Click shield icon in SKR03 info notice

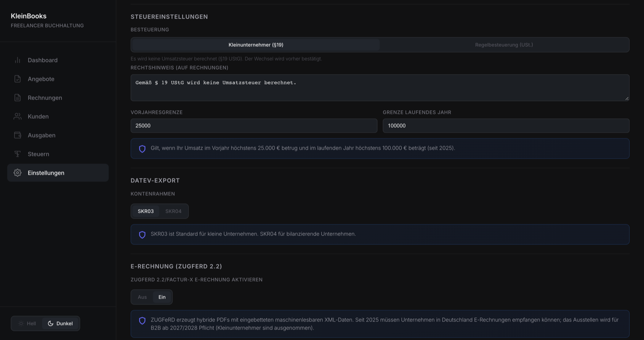(x=142, y=235)
